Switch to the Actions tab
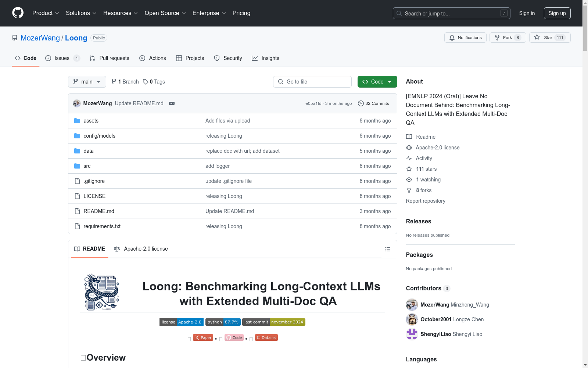This screenshot has width=588, height=368. [153, 58]
